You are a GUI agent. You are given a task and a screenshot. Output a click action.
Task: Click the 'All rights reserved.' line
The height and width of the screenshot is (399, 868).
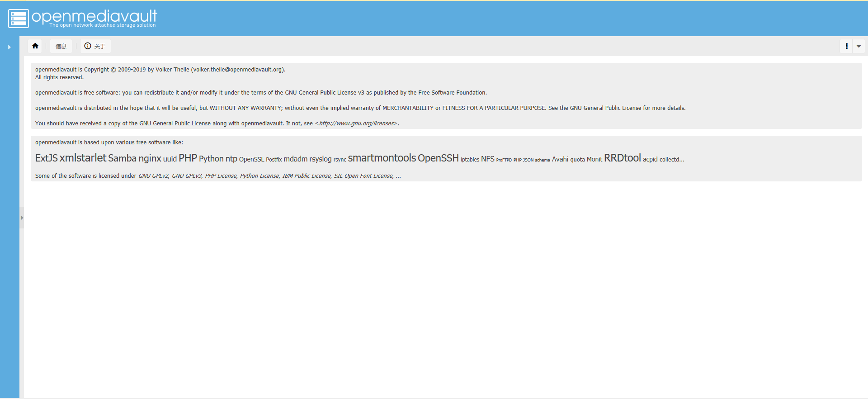[x=59, y=77]
